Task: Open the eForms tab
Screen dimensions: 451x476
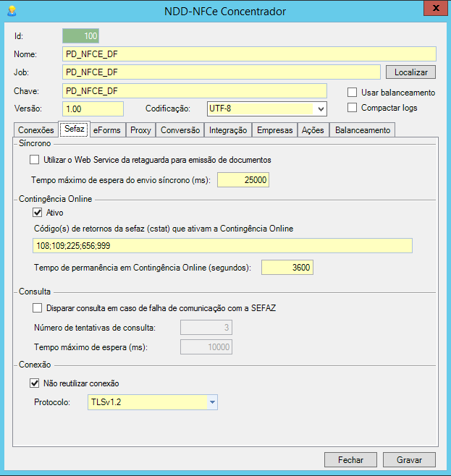Action: pos(107,130)
